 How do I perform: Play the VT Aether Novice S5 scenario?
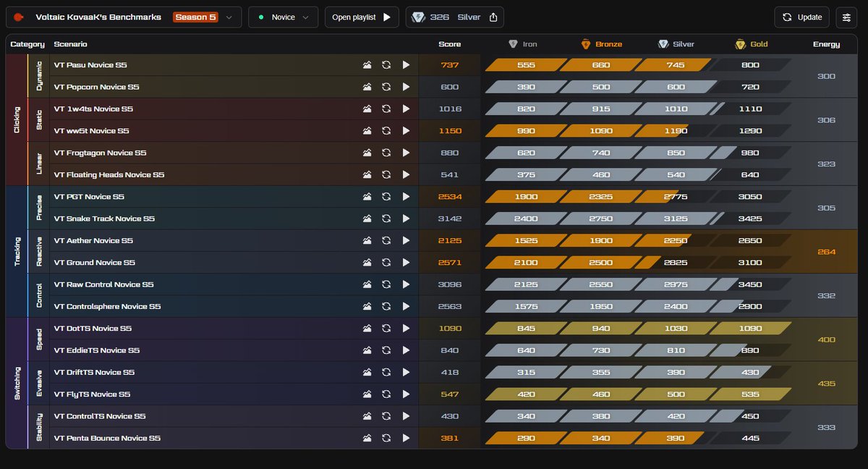tap(406, 241)
